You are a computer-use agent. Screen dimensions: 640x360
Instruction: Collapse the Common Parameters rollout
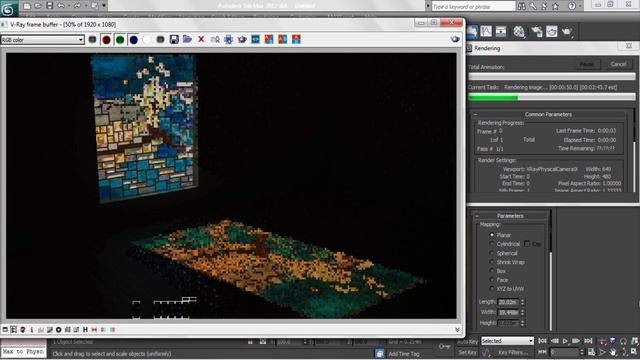click(549, 114)
